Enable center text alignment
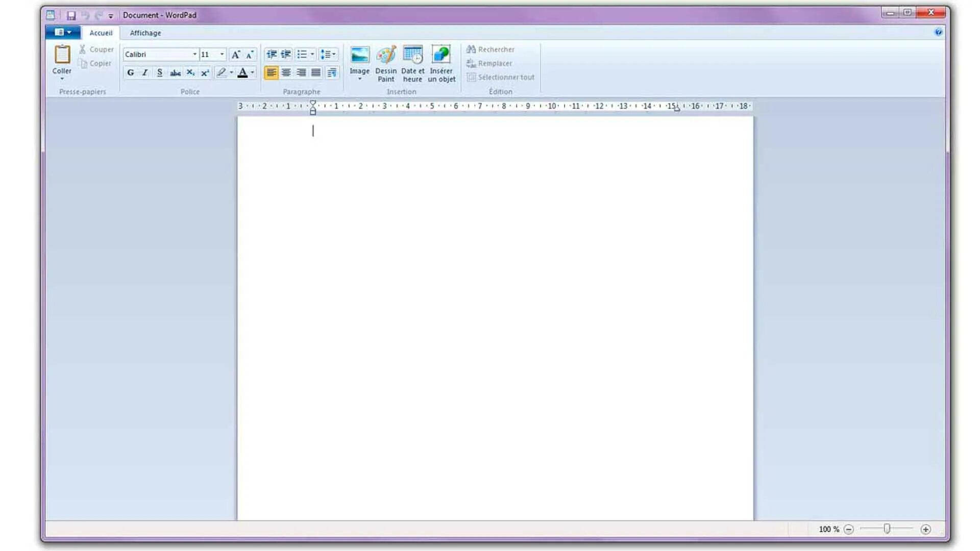This screenshot has width=980, height=551. 286,73
